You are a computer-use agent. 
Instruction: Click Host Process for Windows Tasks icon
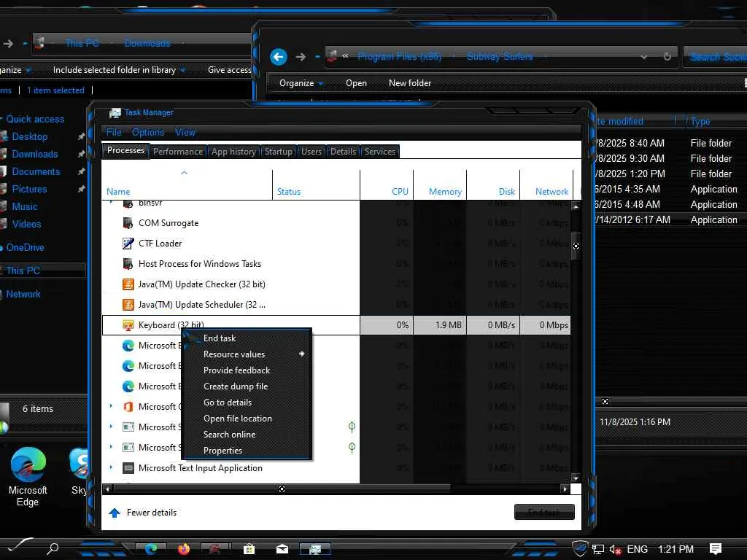click(128, 264)
